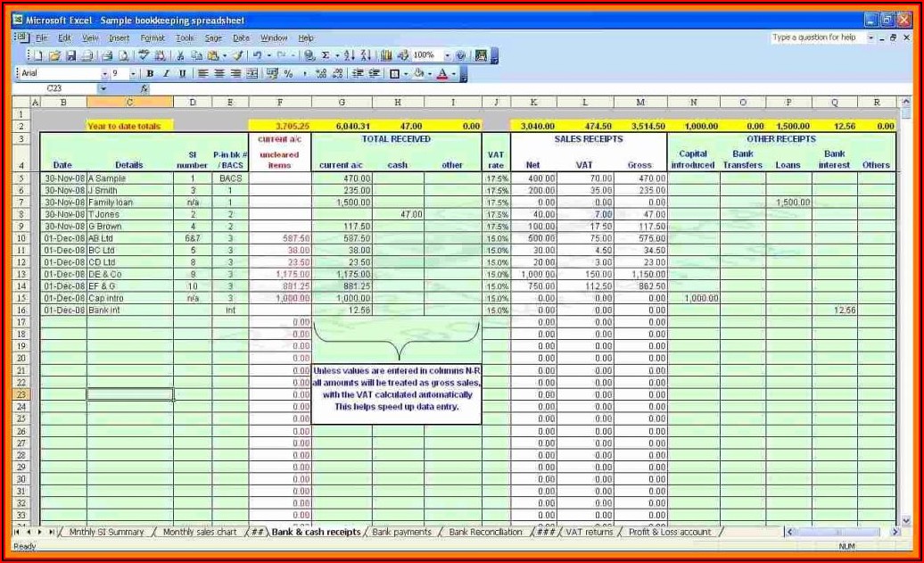
Task: Open the Profit & Loss account sheet tab
Action: click(x=670, y=533)
